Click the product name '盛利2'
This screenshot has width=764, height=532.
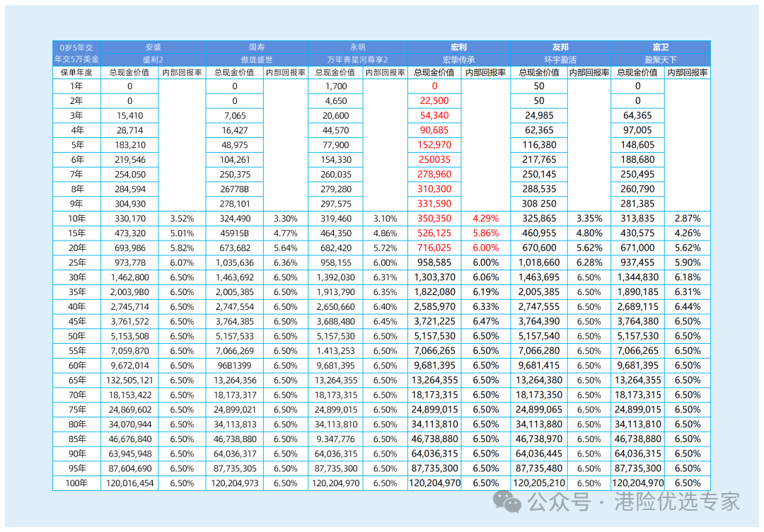click(x=153, y=60)
